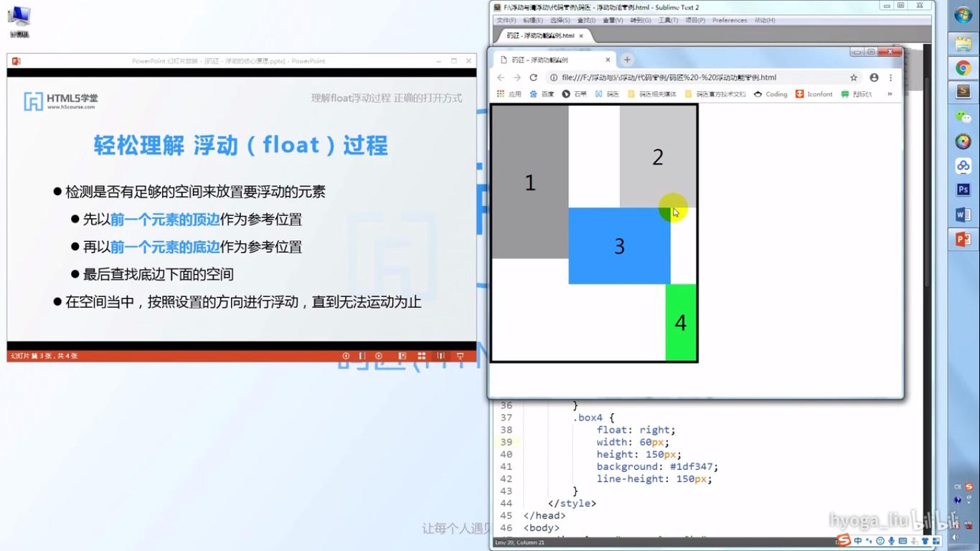The height and width of the screenshot is (551, 980).
Task: Open File Explorer from the taskbar
Action: (x=963, y=44)
